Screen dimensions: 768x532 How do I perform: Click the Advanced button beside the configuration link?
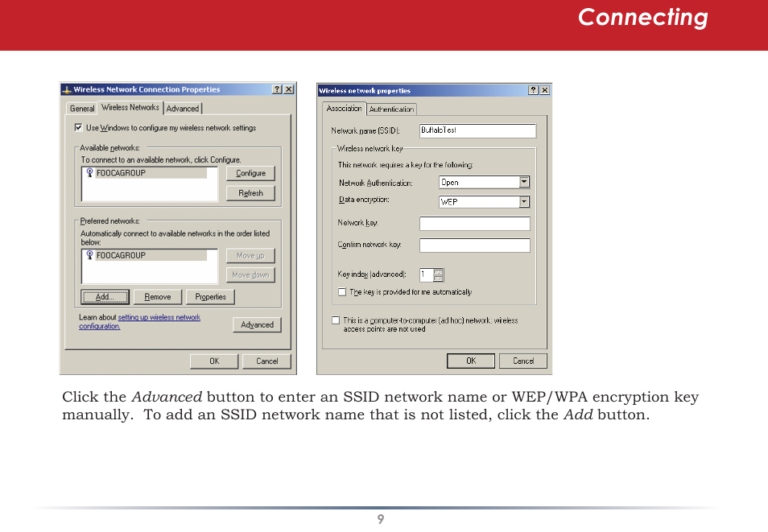257,325
